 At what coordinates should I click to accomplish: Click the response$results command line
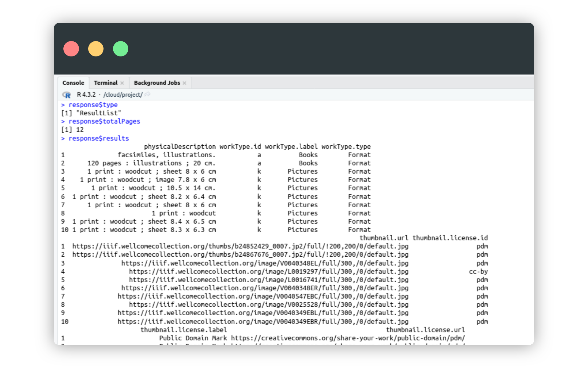point(99,138)
